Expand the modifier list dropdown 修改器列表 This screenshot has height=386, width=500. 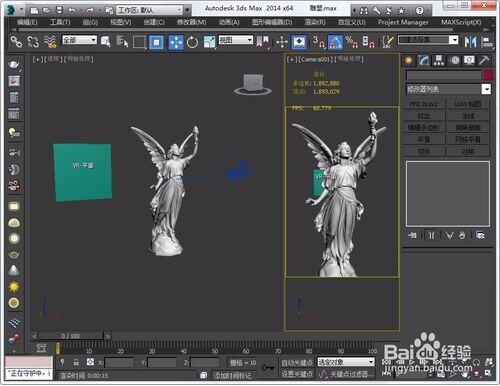(x=448, y=89)
